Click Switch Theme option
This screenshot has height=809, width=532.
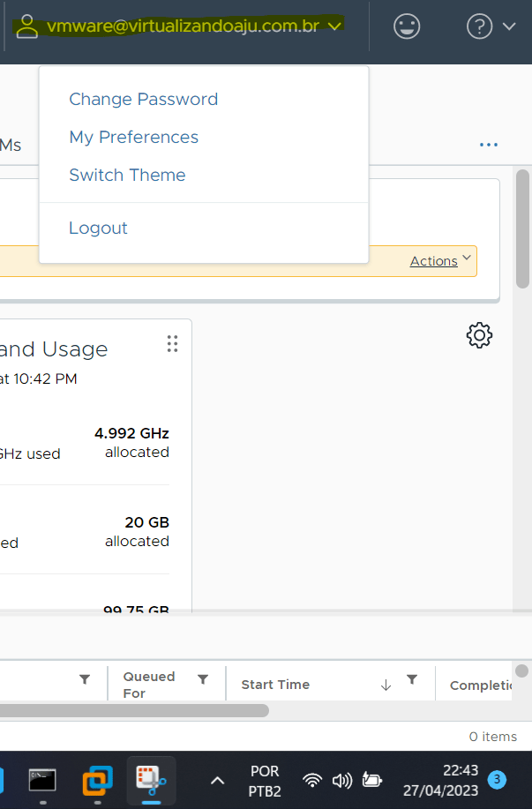pos(127,176)
